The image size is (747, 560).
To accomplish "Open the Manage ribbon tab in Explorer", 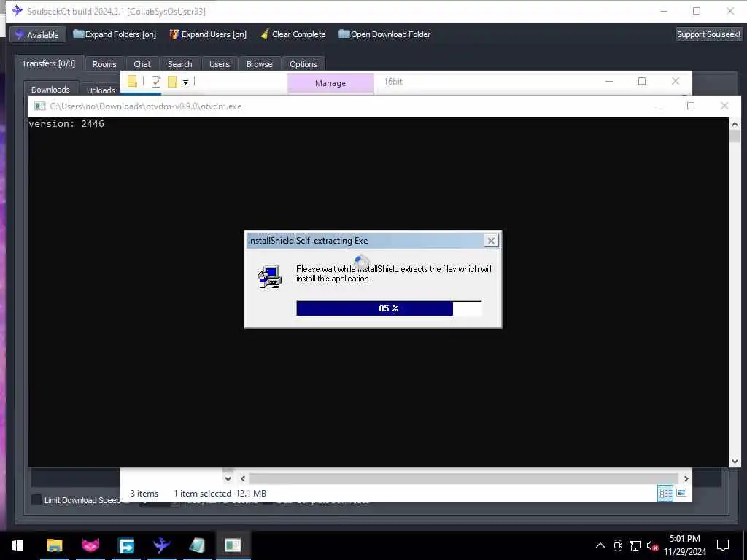I will tap(330, 83).
